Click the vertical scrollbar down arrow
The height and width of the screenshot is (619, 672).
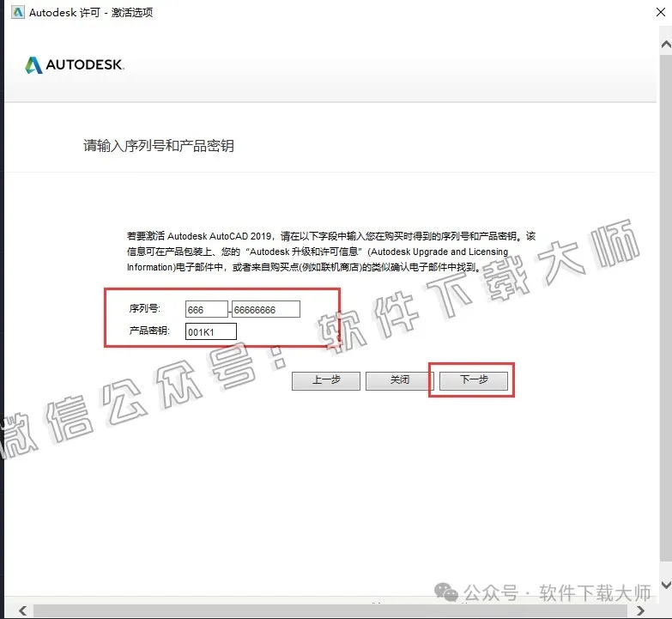point(666,585)
